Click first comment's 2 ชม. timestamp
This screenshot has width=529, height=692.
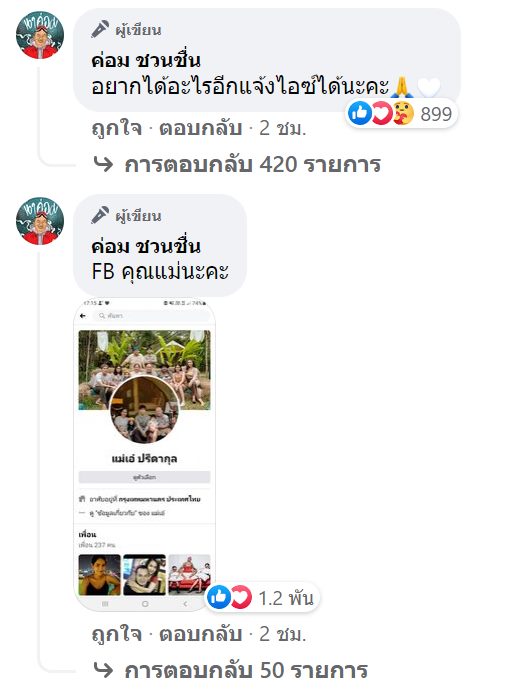coord(282,128)
